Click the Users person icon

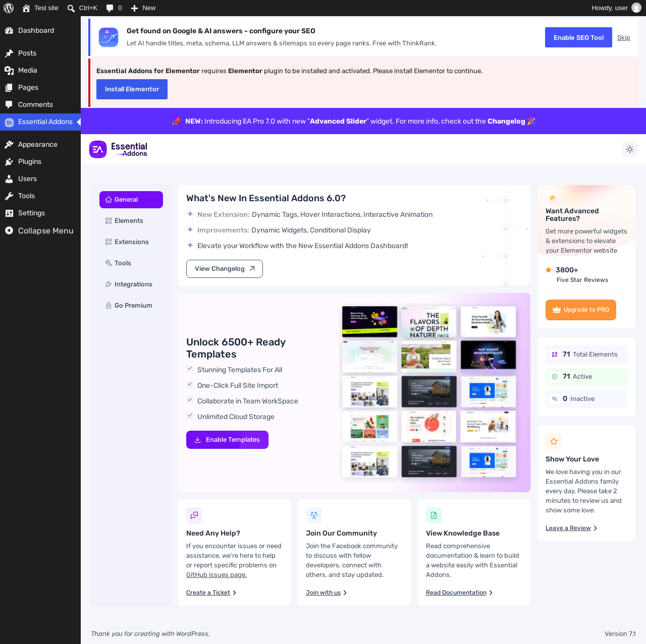point(9,179)
